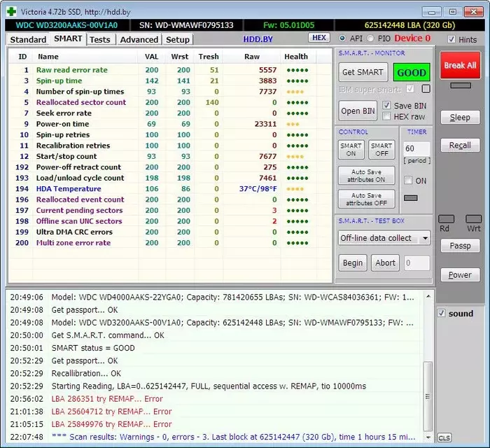490x448 pixels.
Task: Toggle the sound checkbox
Action: coord(441,313)
